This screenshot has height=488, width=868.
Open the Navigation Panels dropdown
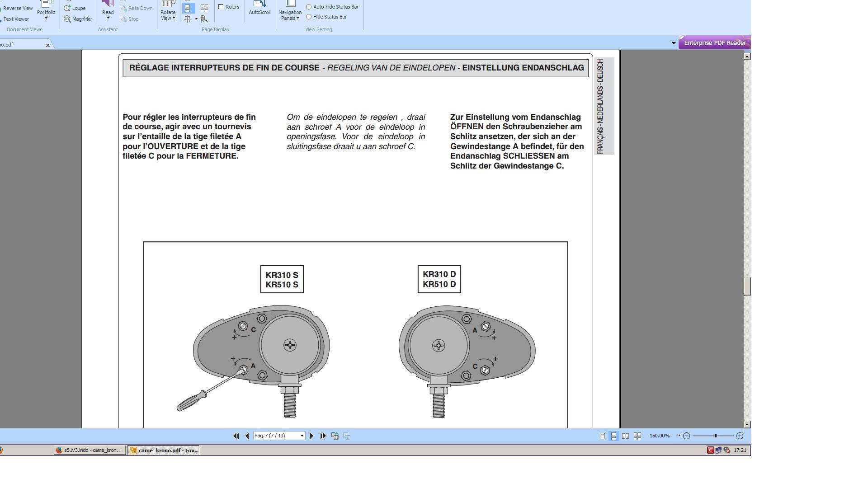290,15
